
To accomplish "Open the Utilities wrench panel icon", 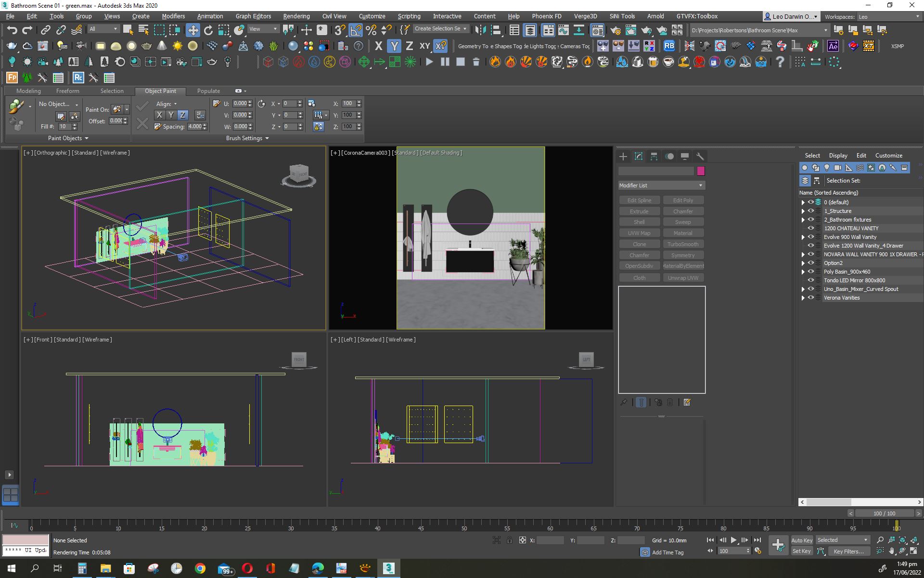I will (x=700, y=157).
